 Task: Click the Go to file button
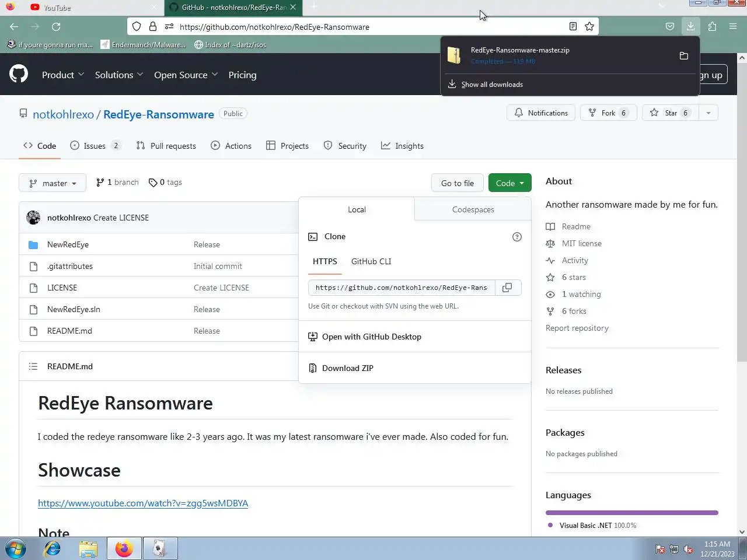[458, 183]
